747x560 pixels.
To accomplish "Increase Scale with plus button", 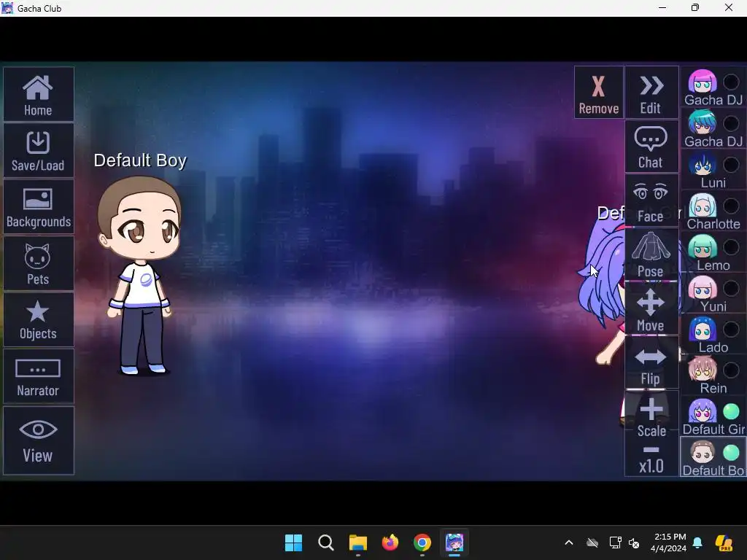I will pos(651,410).
